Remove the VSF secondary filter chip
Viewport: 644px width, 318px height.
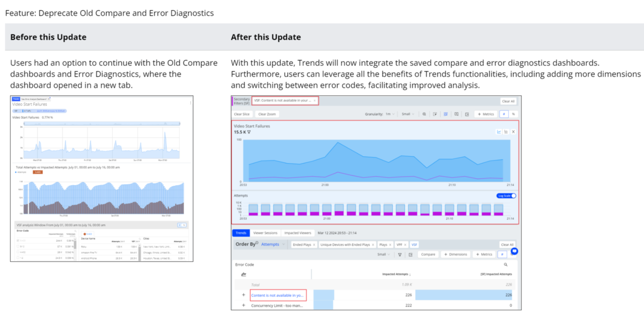[314, 101]
